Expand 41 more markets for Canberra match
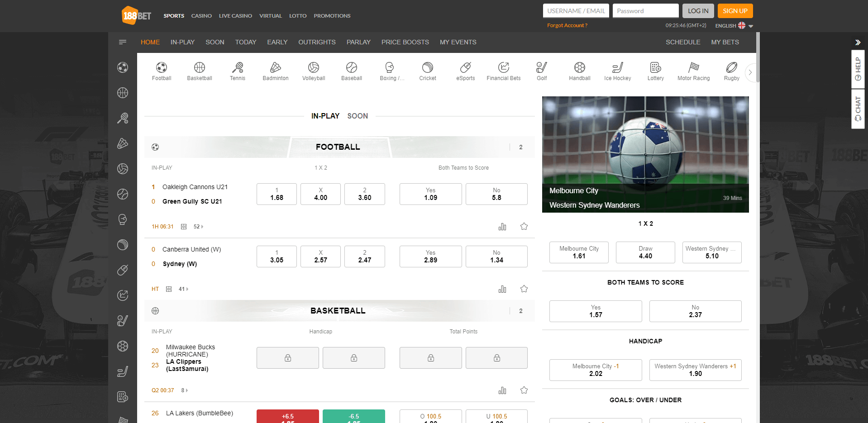Image resolution: width=868 pixels, height=423 pixels. tap(183, 289)
